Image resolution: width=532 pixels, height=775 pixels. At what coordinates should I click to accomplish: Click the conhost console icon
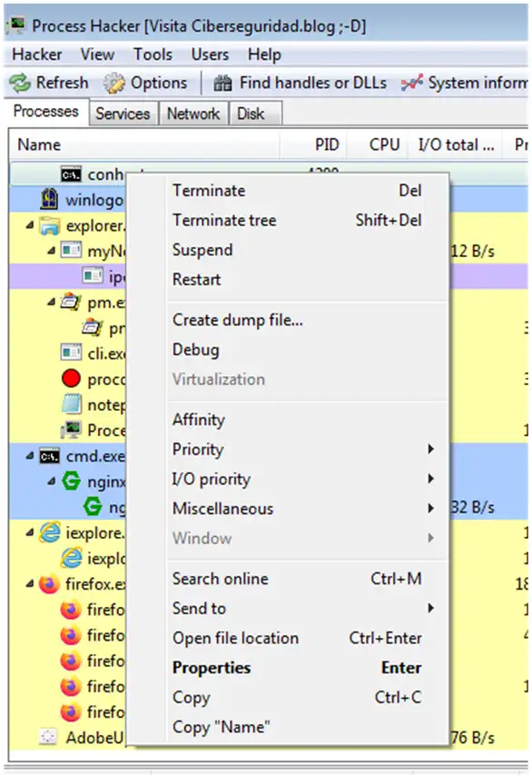71,174
